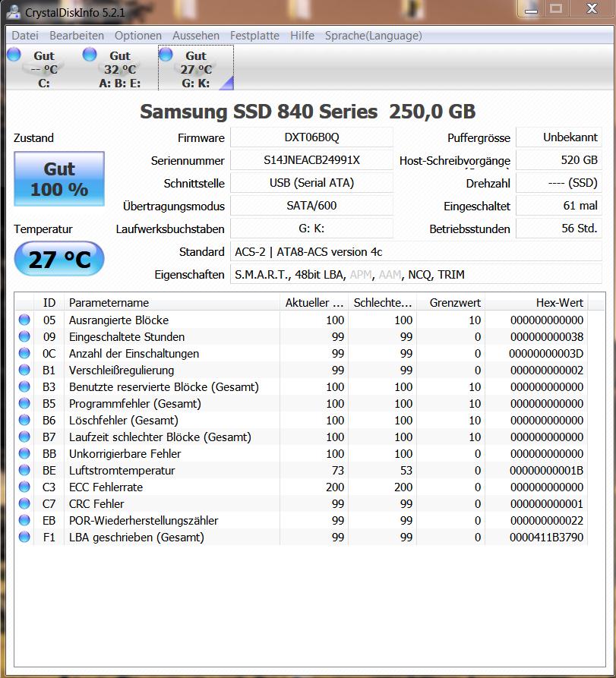Click the Eigenschaften field with S.M.A.R.T., TRIM
Viewport: 616px width, 678px height.
[x=415, y=275]
